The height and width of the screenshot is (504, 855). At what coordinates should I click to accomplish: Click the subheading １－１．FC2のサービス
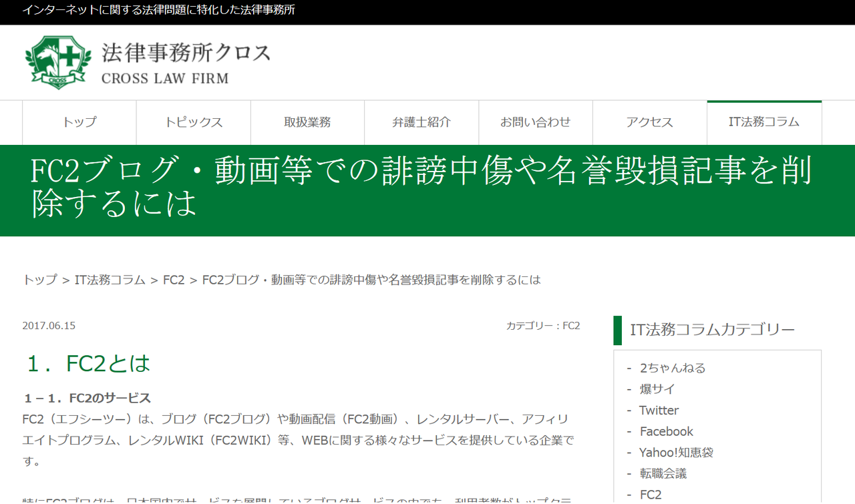[x=88, y=399]
